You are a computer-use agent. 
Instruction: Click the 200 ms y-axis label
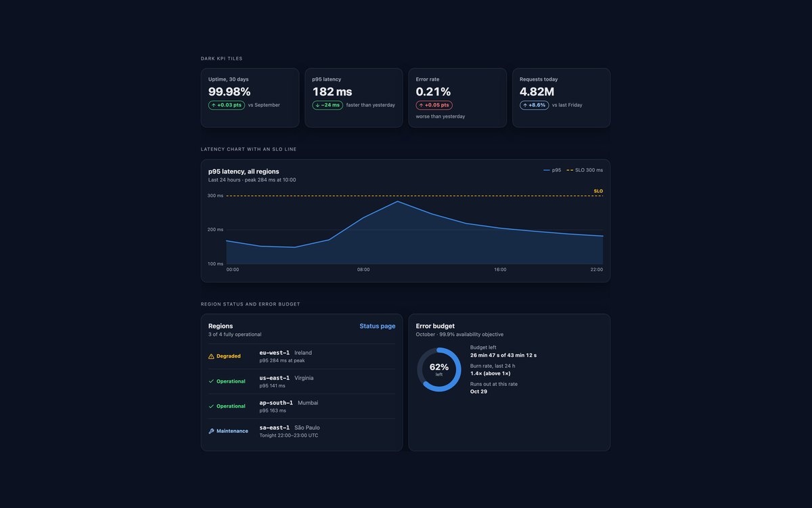215,230
